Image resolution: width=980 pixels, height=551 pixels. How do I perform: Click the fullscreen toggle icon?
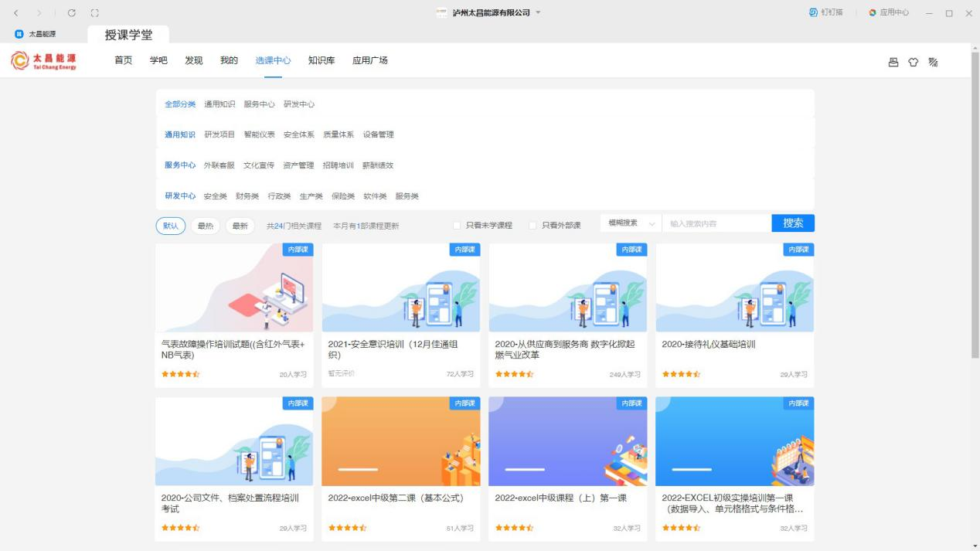point(95,13)
